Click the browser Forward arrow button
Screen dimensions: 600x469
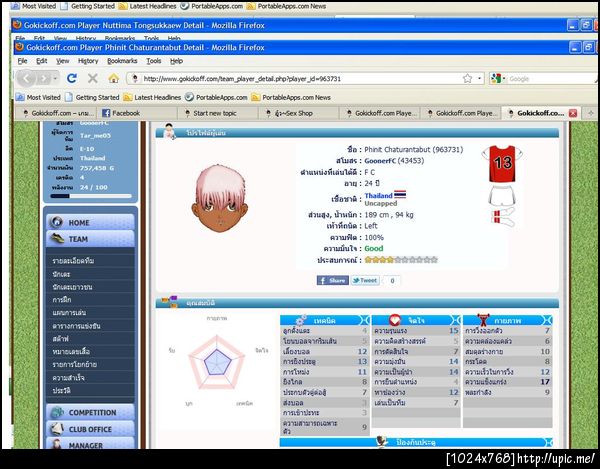44,79
